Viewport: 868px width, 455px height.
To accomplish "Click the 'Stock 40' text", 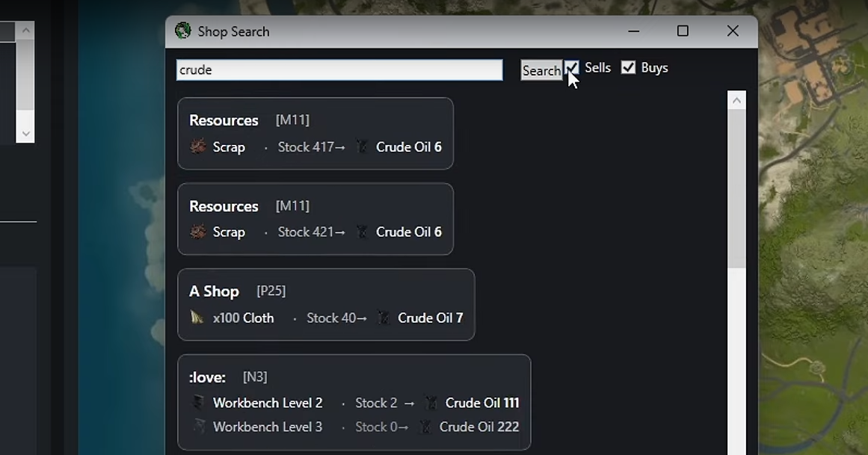I will pos(331,318).
